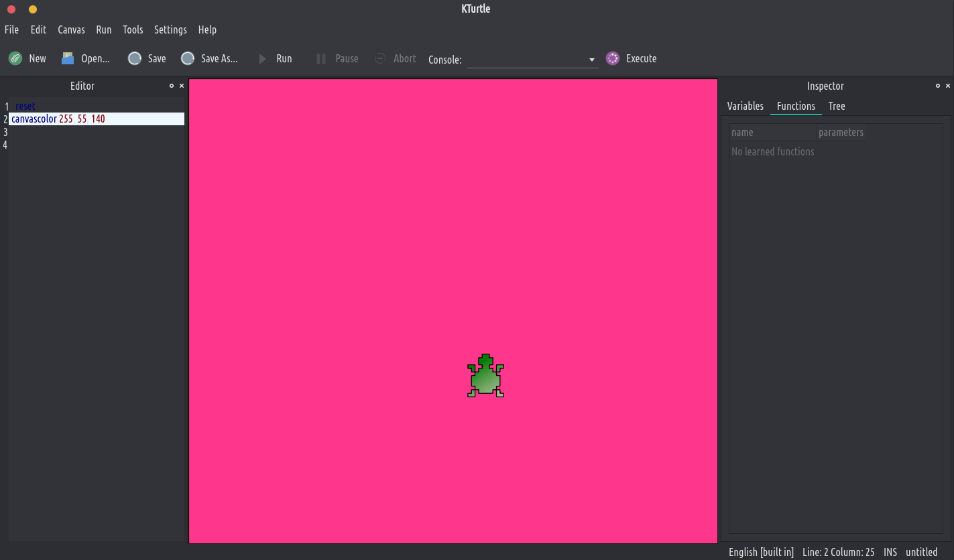Toggle INS mode in the status bar

(x=890, y=552)
